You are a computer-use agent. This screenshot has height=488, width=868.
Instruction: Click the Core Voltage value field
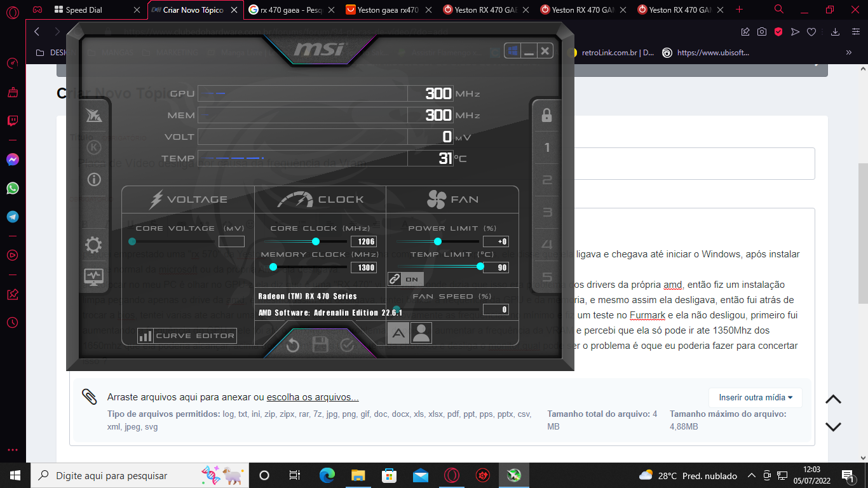231,241
